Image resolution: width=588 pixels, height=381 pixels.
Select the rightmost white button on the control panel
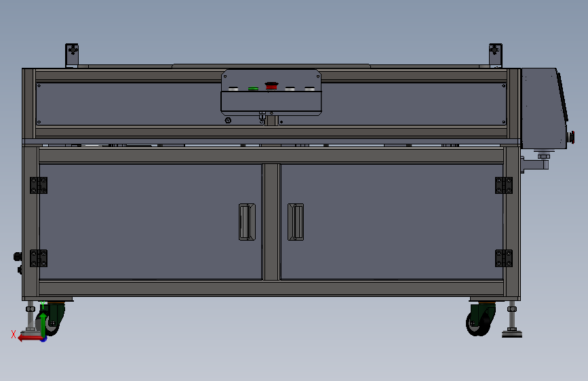(x=309, y=89)
